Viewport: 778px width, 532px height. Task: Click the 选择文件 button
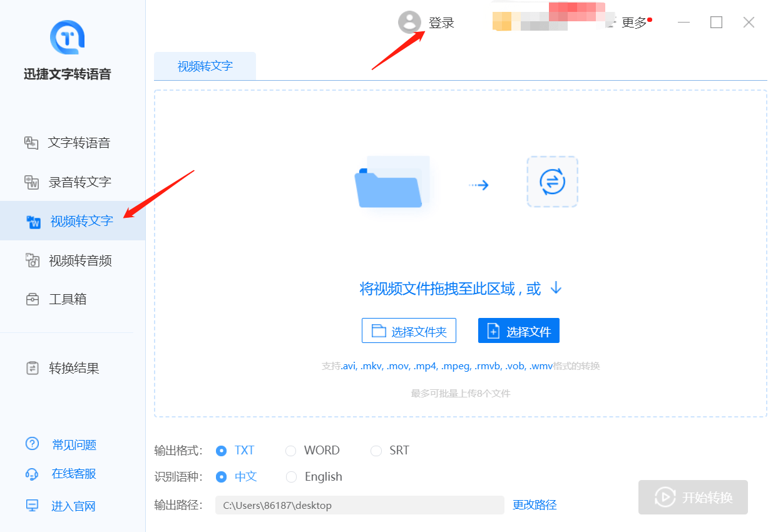[x=518, y=331]
